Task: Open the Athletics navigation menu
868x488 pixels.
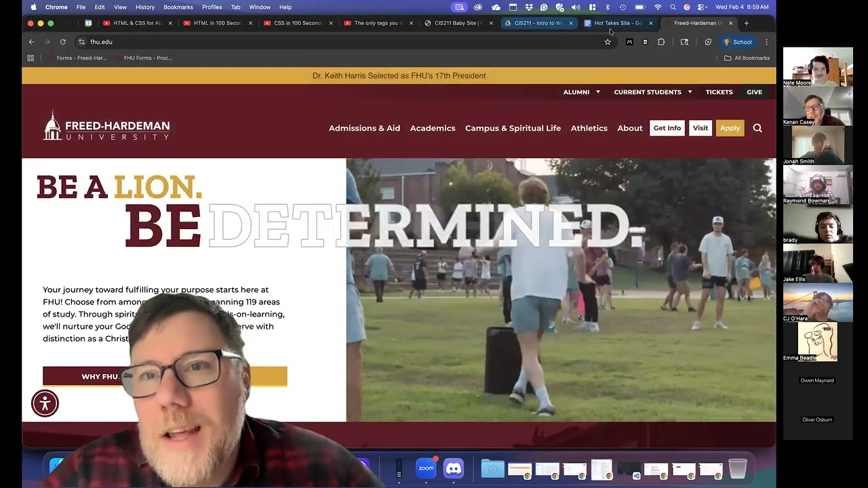Action: click(589, 128)
